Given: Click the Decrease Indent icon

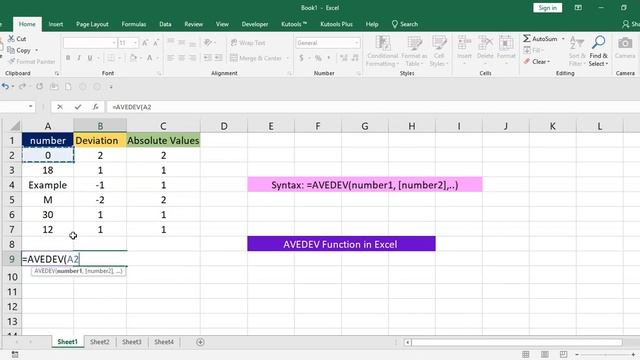Looking at the screenshot, I should (207, 58).
